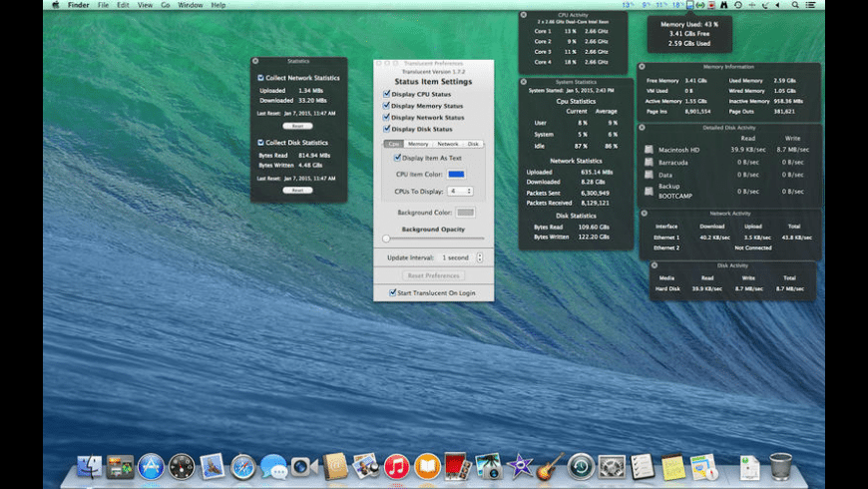Toggle Display Item As Text checkbox
The height and width of the screenshot is (489, 868).
pos(397,158)
